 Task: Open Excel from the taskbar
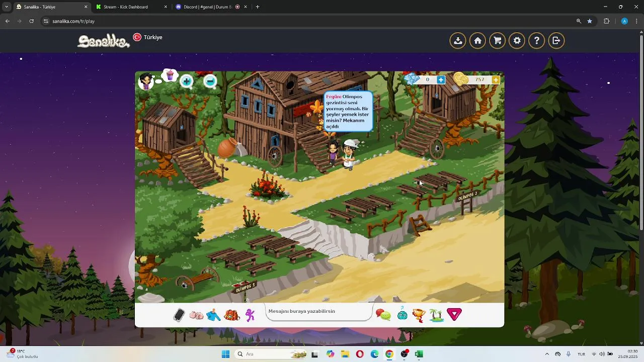pos(419,354)
